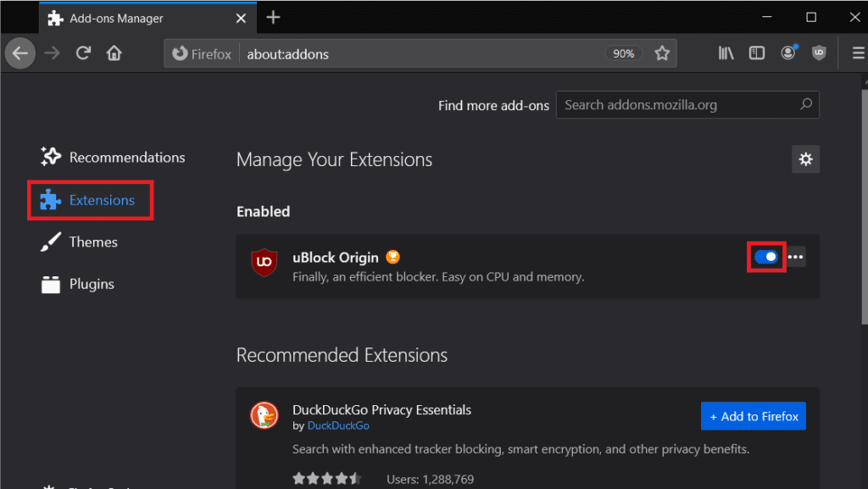
Task: Switch to the Themes category
Action: [93, 242]
